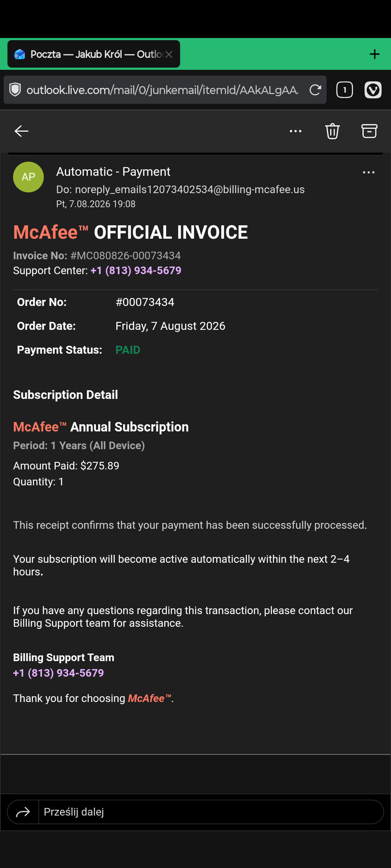Tap the Automatic - Payment sender name
Viewport: 391px width, 868px height.
113,172
